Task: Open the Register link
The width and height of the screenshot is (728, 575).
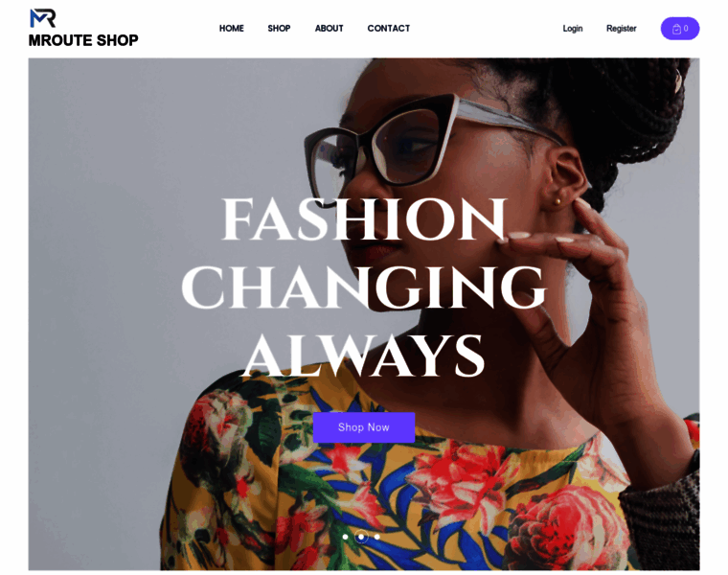Action: click(x=622, y=29)
